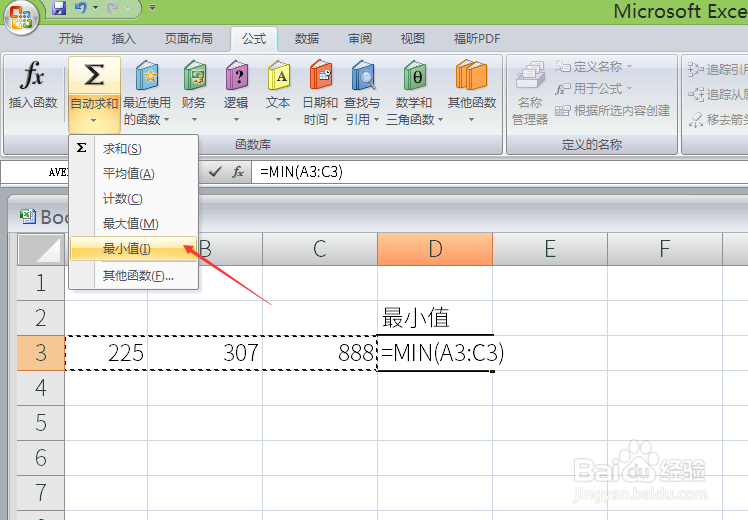This screenshot has width=748, height=520.
Task: Choose 平均值(A) from the menu
Action: 134,174
